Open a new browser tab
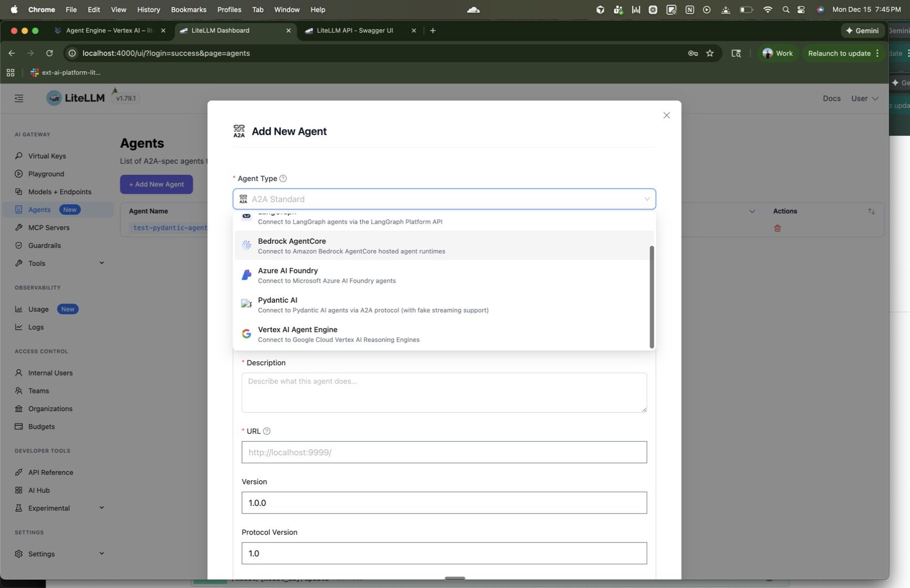The height and width of the screenshot is (588, 910). (432, 31)
